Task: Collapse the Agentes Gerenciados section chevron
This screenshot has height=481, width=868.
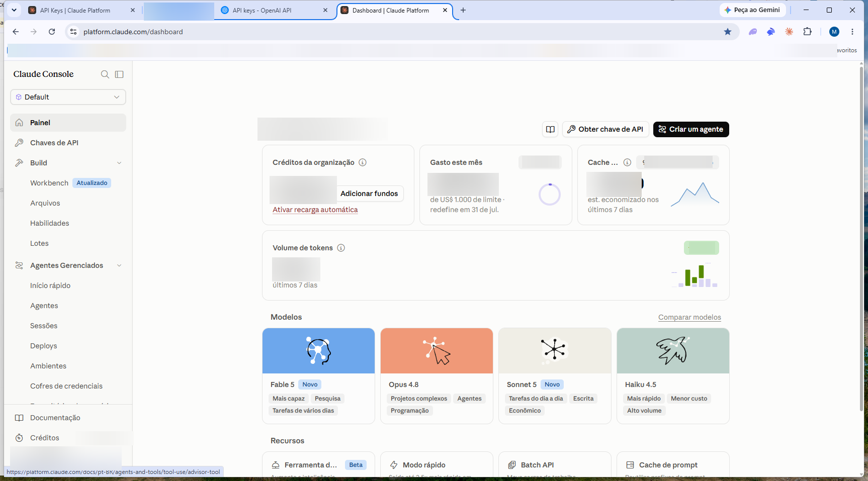Action: pos(119,265)
